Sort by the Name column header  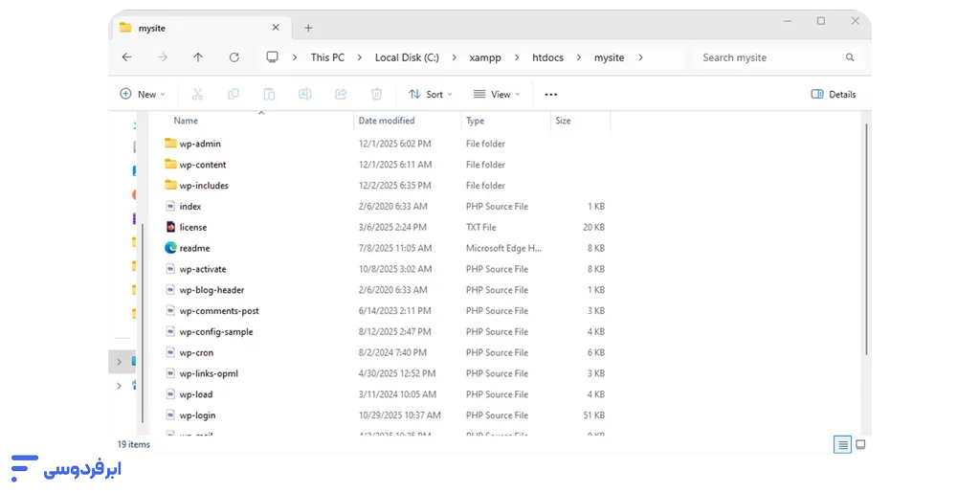[x=186, y=121]
